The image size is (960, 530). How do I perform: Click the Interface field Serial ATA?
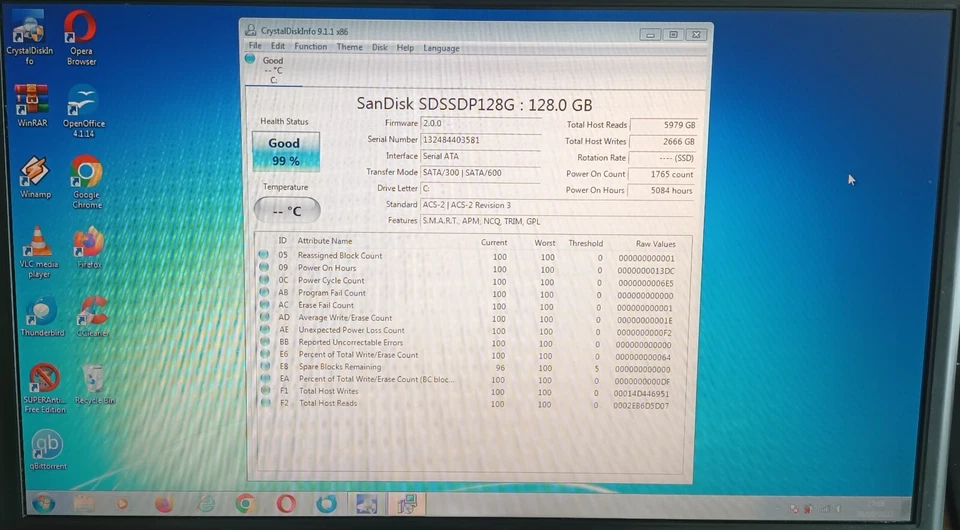tap(481, 157)
